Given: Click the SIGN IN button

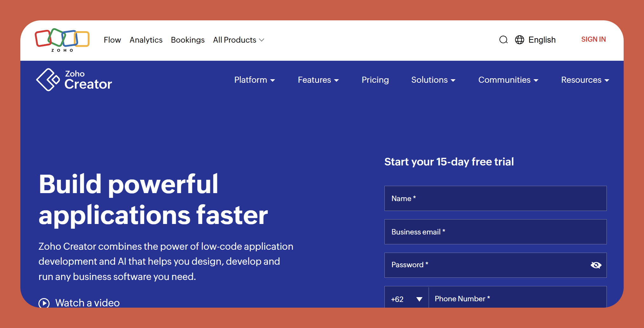Looking at the screenshot, I should 593,39.
